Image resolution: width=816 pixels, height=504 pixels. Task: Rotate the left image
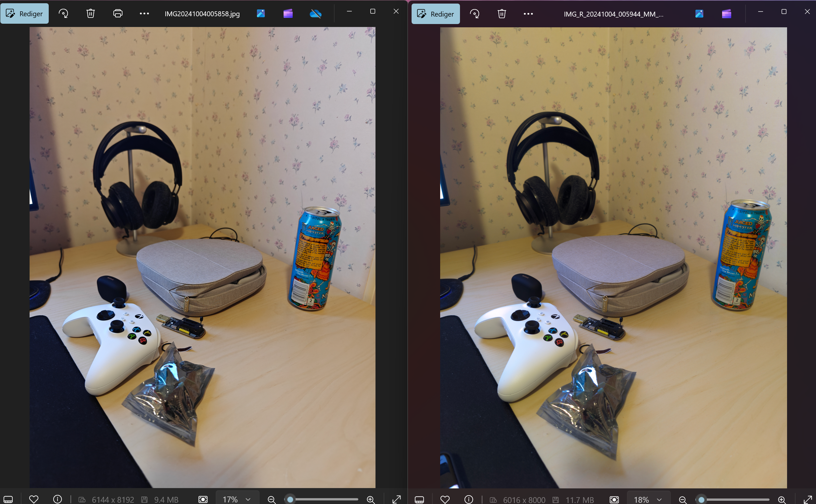pyautogui.click(x=63, y=14)
